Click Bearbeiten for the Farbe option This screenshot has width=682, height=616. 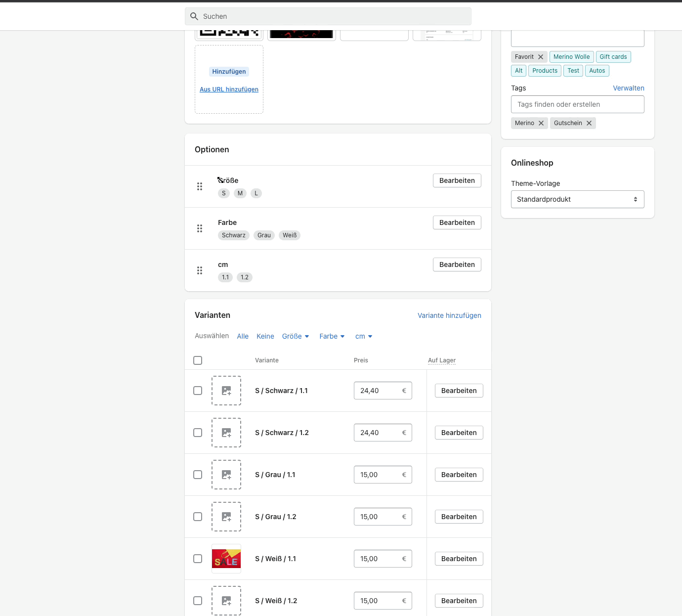[457, 222]
